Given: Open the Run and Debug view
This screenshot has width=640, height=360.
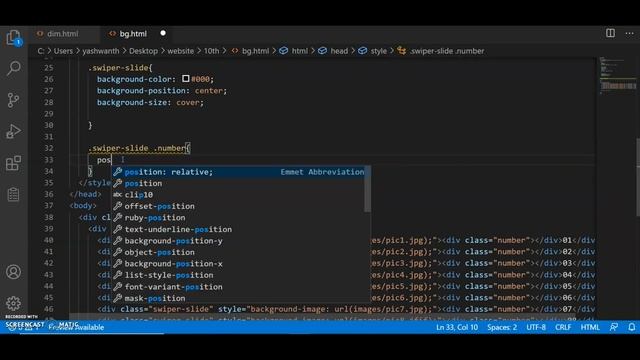Looking at the screenshot, I should 13,131.
